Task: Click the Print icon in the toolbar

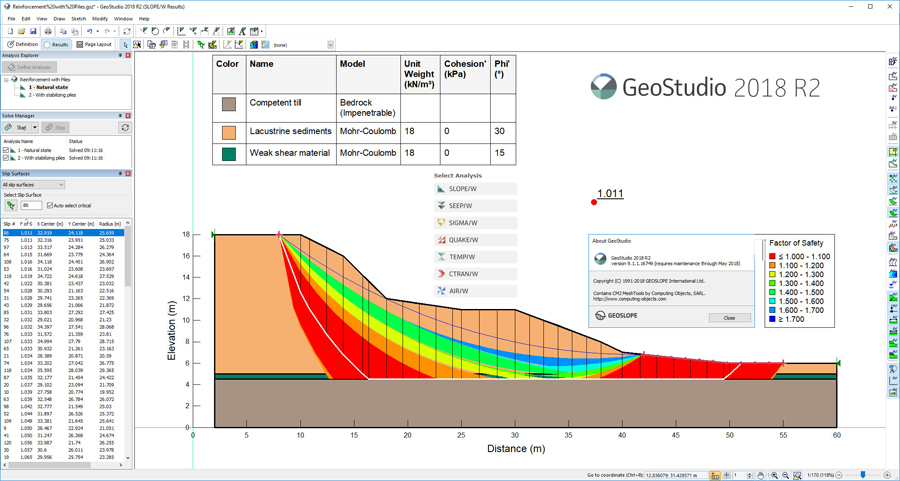Action: [48, 31]
